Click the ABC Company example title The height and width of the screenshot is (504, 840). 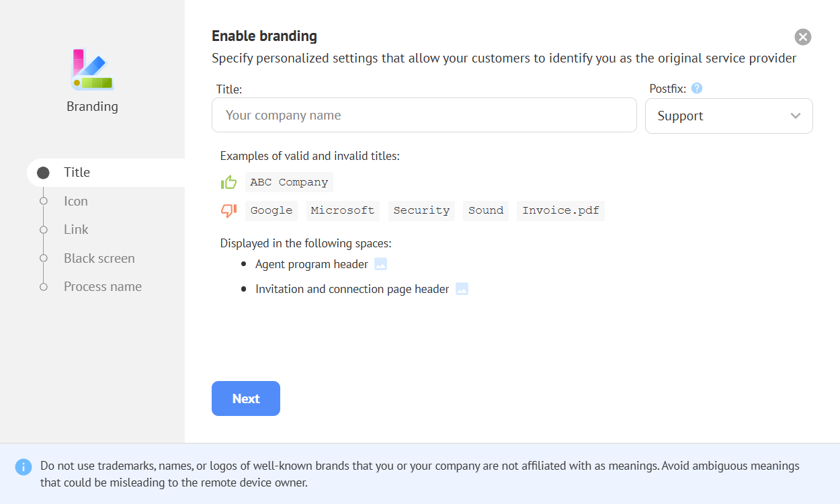(x=289, y=182)
